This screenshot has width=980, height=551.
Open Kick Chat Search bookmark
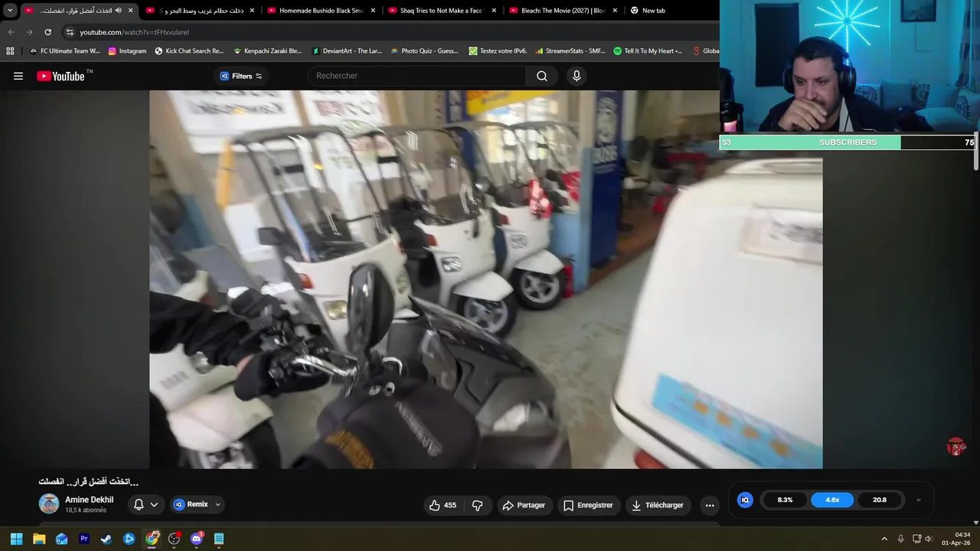click(x=189, y=51)
